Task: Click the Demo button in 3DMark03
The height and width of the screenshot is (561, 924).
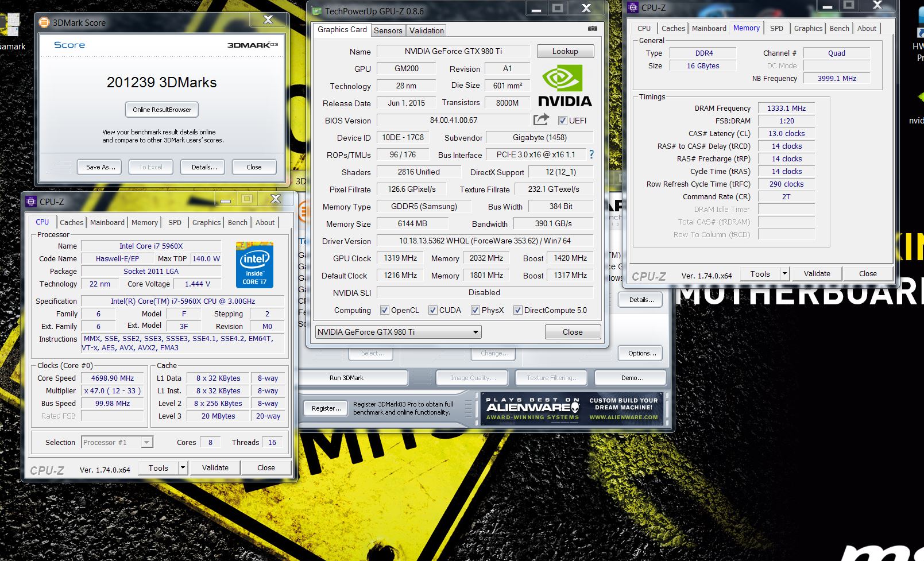Action: click(632, 378)
